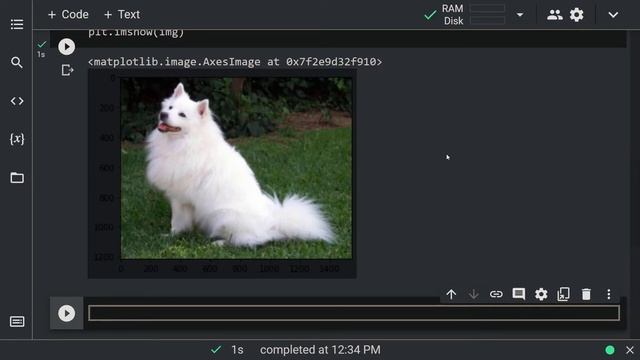Clear output using the output action icon
The image size is (640, 360).
pyautogui.click(x=67, y=70)
